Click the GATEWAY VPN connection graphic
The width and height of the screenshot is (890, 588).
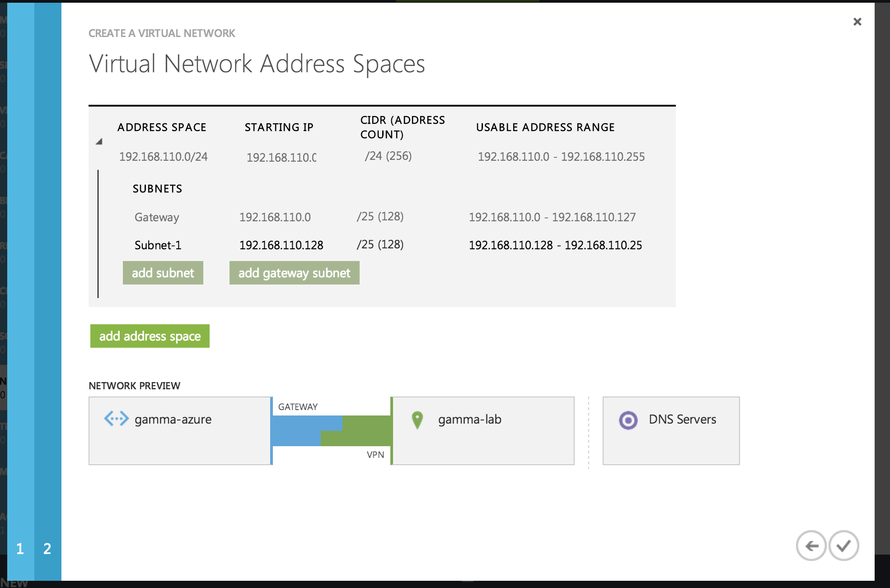coord(332,430)
